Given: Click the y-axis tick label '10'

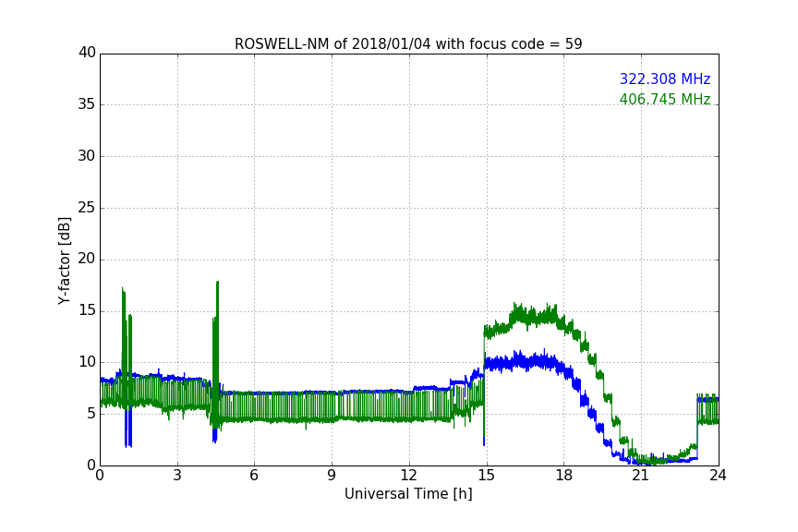Looking at the screenshot, I should pyautogui.click(x=87, y=362).
